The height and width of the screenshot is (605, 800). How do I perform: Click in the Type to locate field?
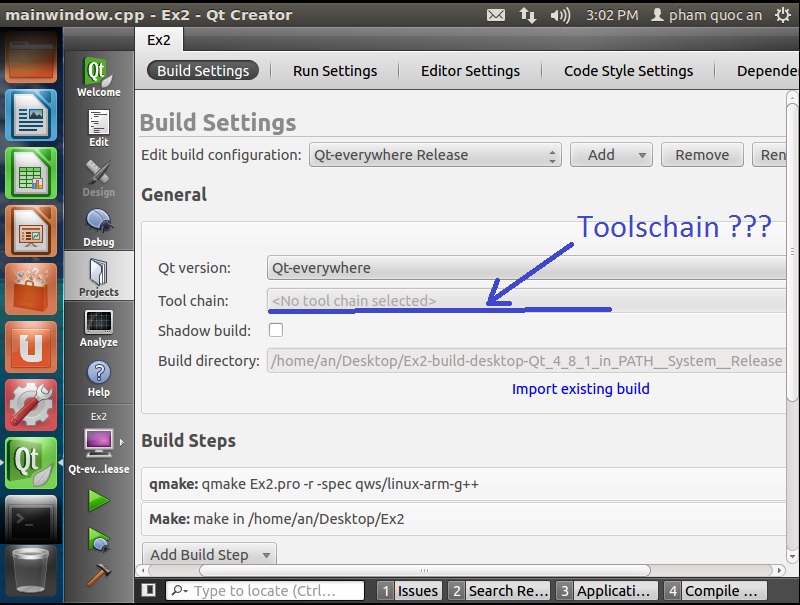[265, 591]
